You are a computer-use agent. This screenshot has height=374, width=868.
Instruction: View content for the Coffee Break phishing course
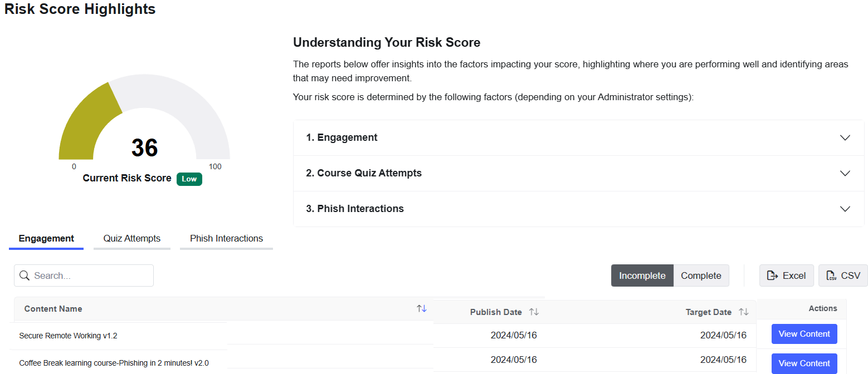(804, 363)
